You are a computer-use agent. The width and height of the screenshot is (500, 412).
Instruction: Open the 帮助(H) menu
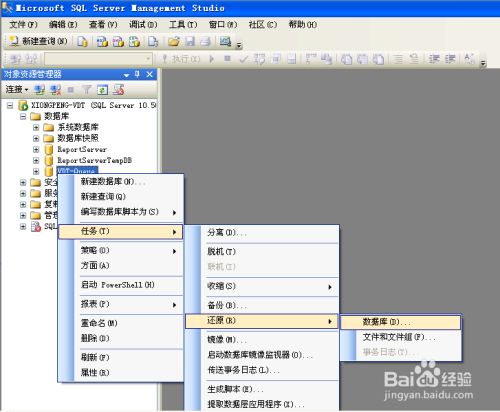pyautogui.click(x=303, y=24)
